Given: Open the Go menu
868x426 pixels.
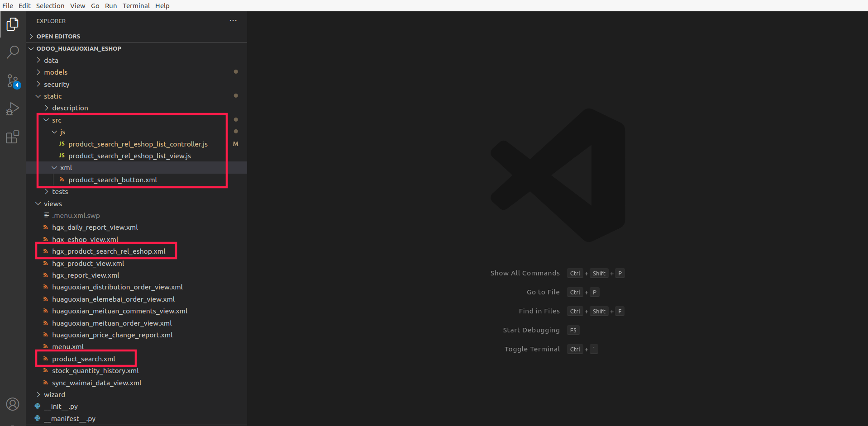Looking at the screenshot, I should click(x=95, y=5).
